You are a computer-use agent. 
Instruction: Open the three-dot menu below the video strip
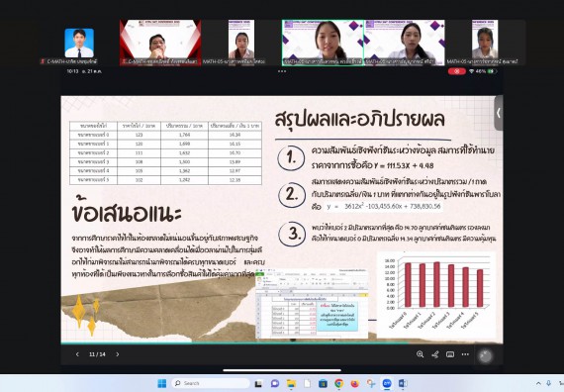[x=282, y=71]
